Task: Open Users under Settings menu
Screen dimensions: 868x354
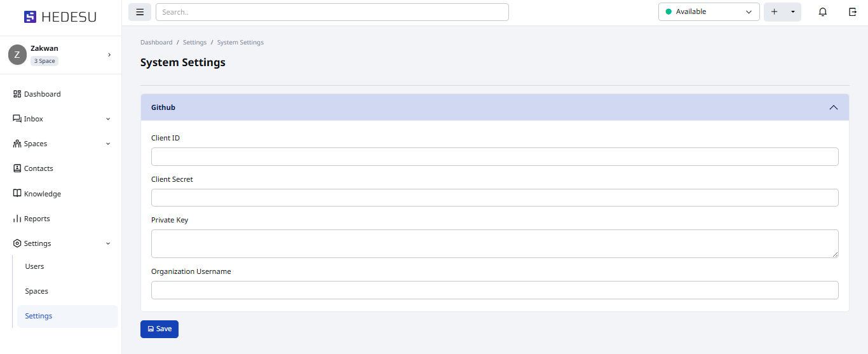Action: (34, 266)
